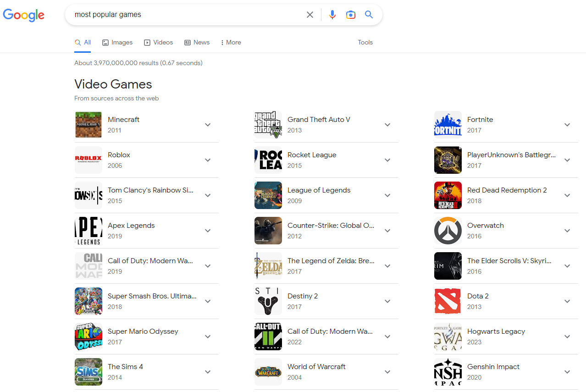Open the Hogwarts Legacy title
Screen dimensions: 586x392
pos(496,331)
